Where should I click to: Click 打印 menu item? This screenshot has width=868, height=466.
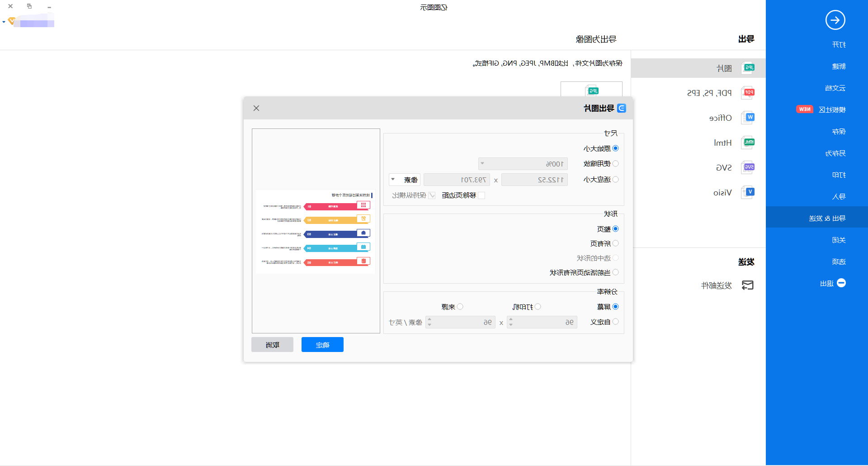click(x=839, y=175)
